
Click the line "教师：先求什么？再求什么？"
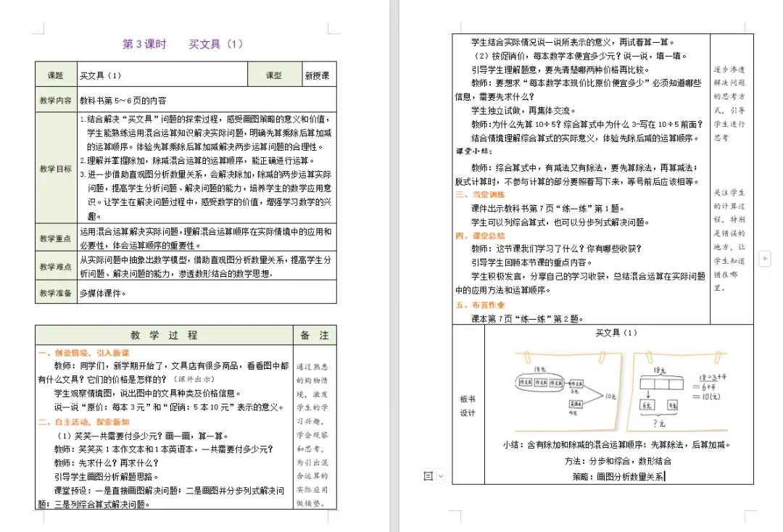pos(107,462)
